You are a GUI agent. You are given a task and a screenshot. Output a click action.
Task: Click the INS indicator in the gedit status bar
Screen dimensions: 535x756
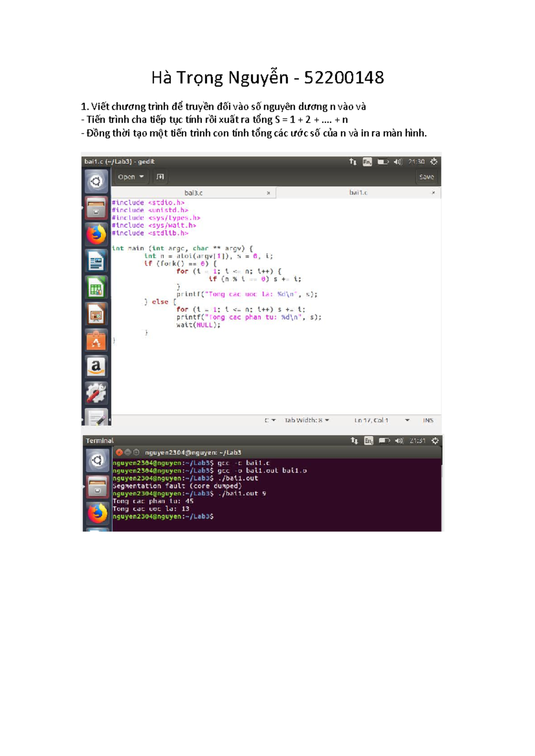pos(428,420)
